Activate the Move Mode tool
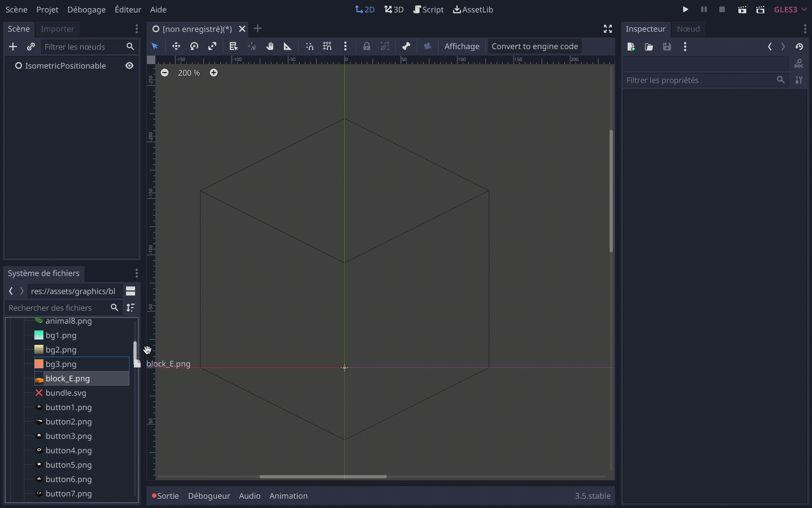Screen dimensions: 812x508 [176, 46]
